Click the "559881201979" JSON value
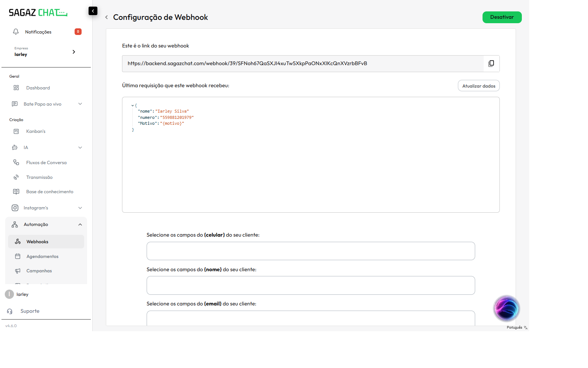Image resolution: width=588 pixels, height=368 pixels. click(x=177, y=117)
